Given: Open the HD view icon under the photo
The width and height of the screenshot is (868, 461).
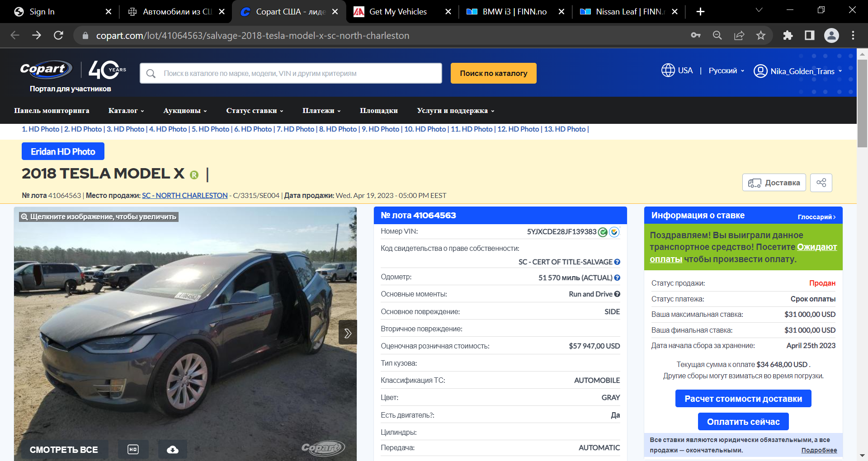Looking at the screenshot, I should pos(133,449).
